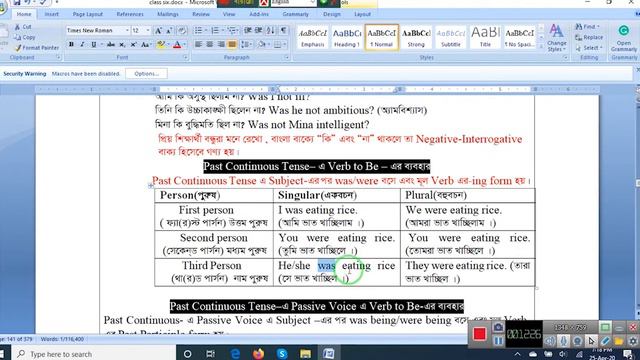Viewport: 640px width, 360px height.
Task: Open the Paragraph dialog launcher
Action: click(x=287, y=58)
